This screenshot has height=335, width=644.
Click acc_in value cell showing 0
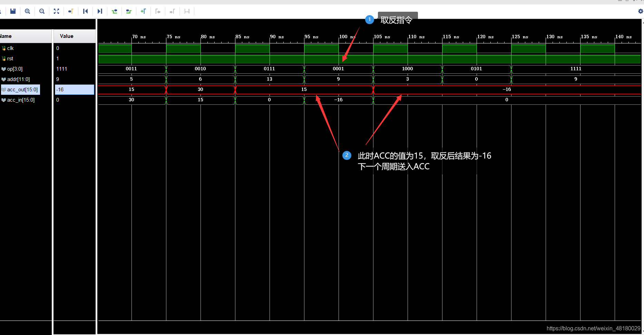75,100
